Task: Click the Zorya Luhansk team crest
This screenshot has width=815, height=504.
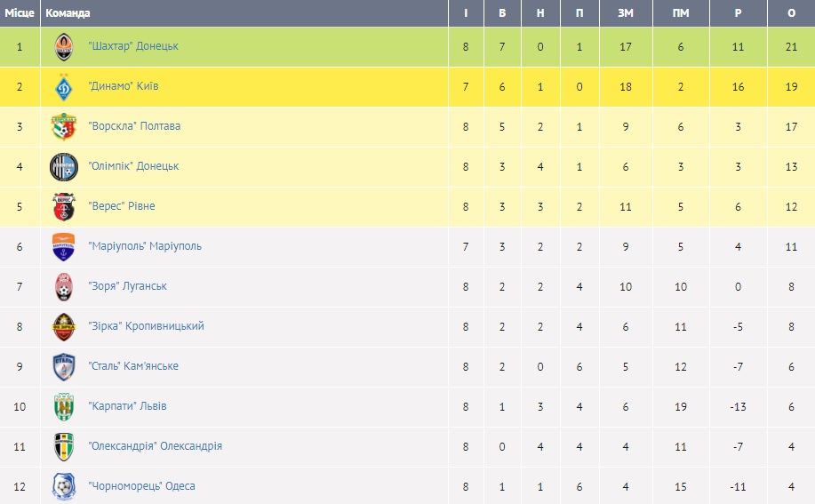Action: (63, 286)
